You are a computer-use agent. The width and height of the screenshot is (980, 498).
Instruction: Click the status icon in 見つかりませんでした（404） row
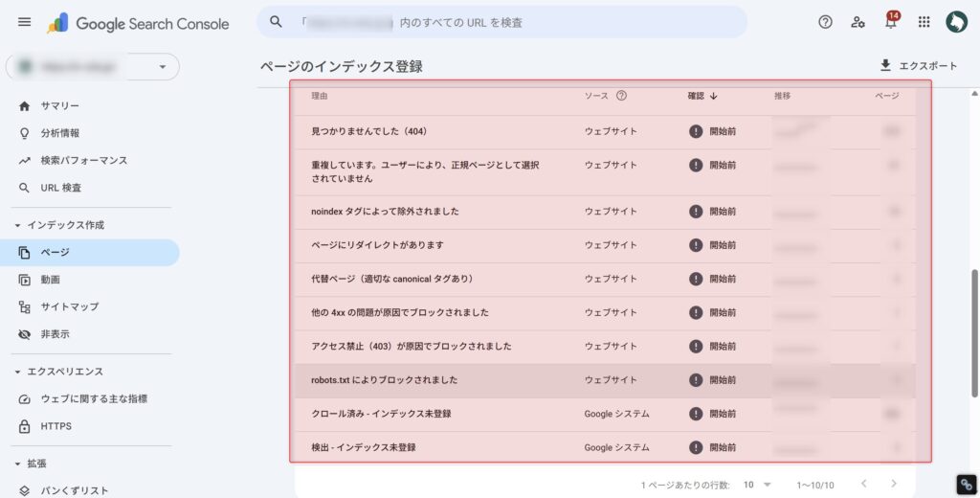point(696,131)
